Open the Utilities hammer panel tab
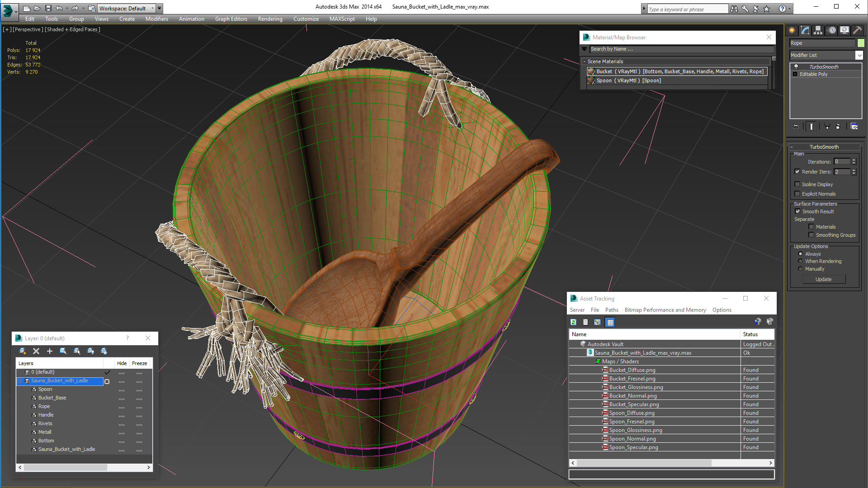Image resolution: width=868 pixels, height=488 pixels. (857, 30)
